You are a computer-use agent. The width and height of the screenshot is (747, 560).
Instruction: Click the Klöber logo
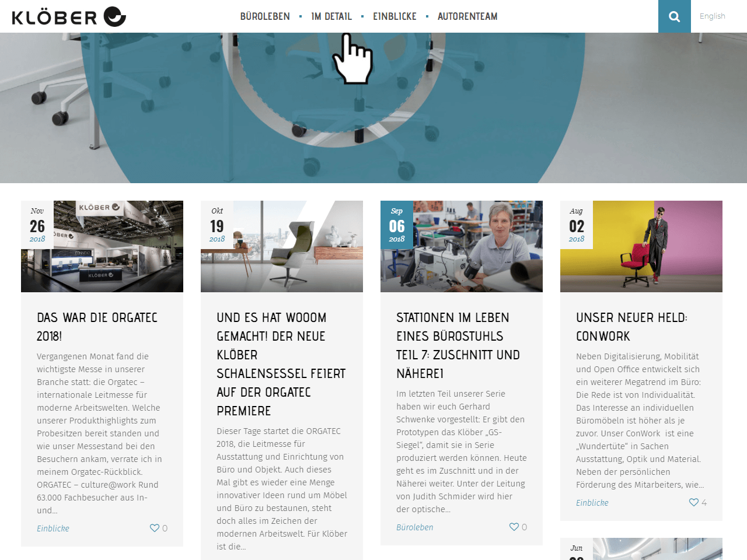point(69,16)
